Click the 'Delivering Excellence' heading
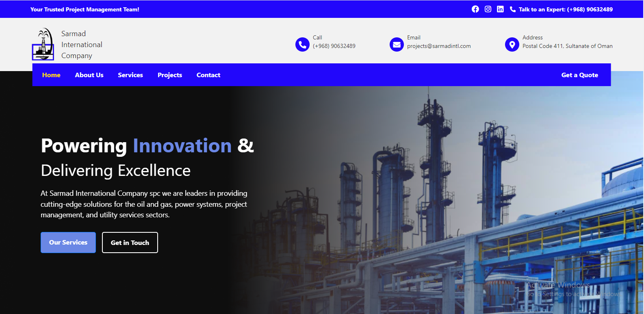This screenshot has width=644, height=314. 116,170
